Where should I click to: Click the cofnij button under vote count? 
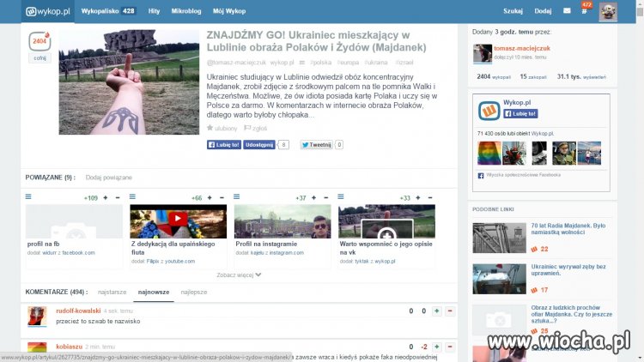(x=39, y=58)
